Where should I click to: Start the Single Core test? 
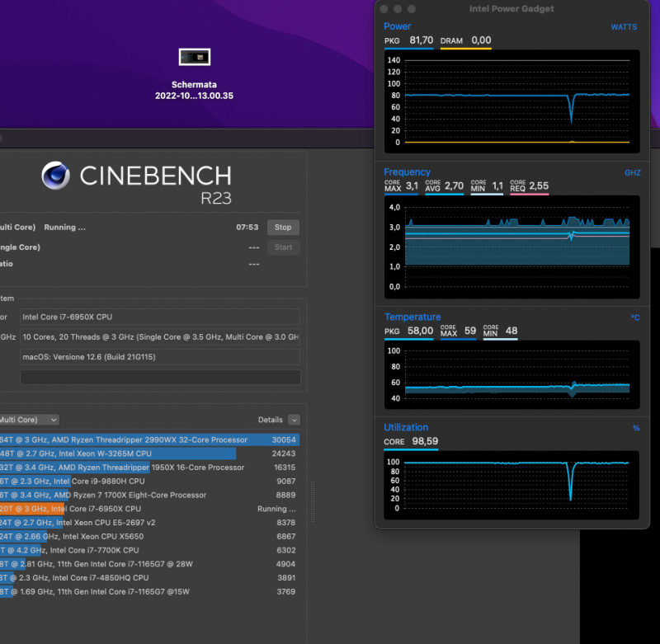283,247
